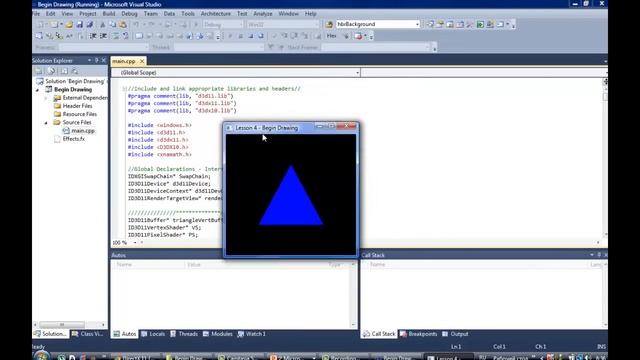Open Solution Explorer via toolbar icon
Viewport: 640px width, 360px height.
click(x=430, y=24)
